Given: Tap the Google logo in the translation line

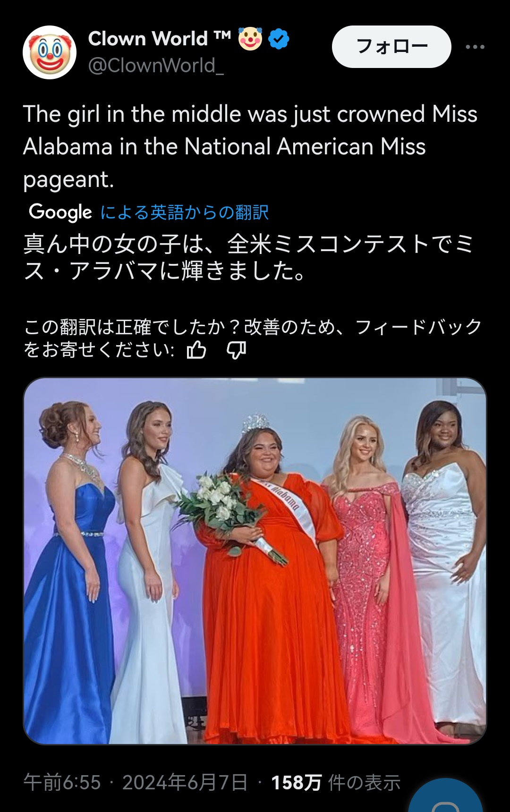Looking at the screenshot, I should tap(60, 212).
